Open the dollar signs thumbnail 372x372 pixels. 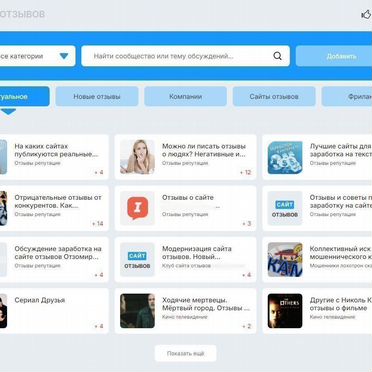click(285, 157)
